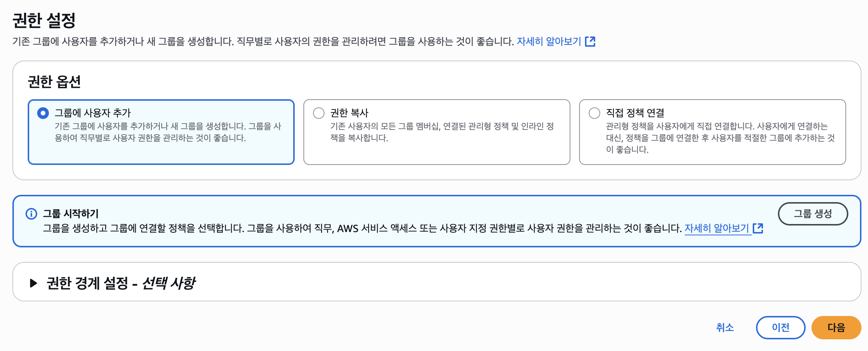The height and width of the screenshot is (351, 868).
Task: Click the description text of 권한 복사 card
Action: click(x=442, y=132)
